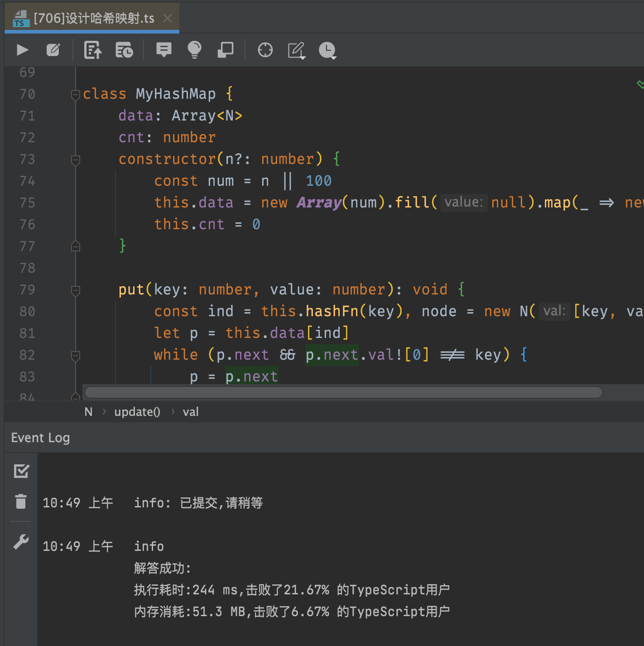Open notes edit dropdown icon
644x646 pixels.
coord(297,50)
